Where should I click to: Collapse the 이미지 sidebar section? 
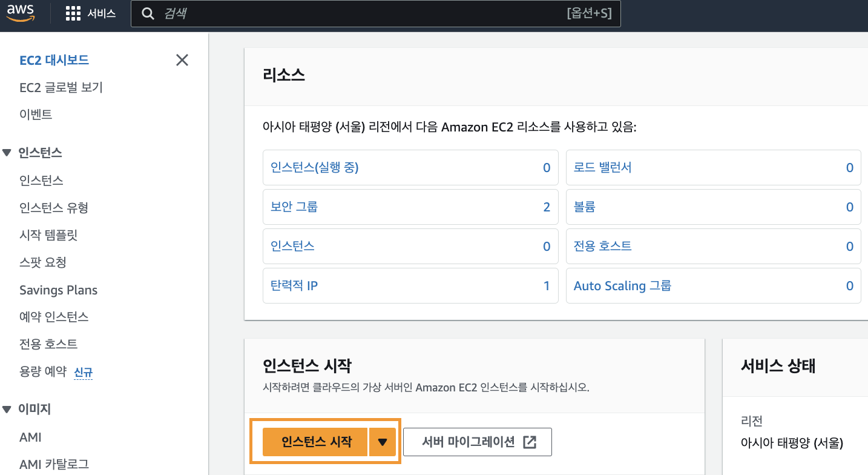[x=7, y=410]
